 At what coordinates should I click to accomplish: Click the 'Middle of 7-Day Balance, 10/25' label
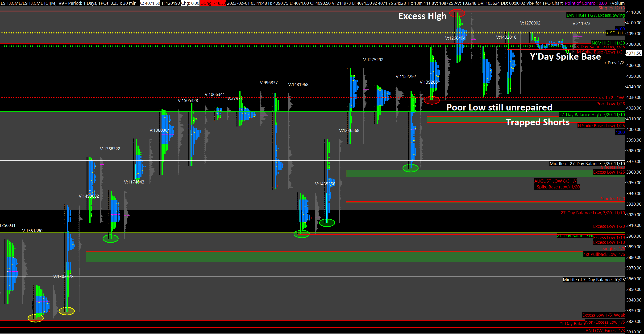click(594, 280)
